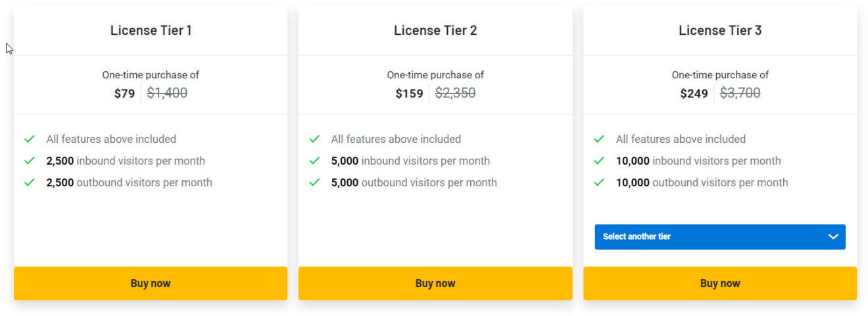Click checkmark beside Tier 2 'All features above included'
This screenshot has height=316, width=868.
314,139
